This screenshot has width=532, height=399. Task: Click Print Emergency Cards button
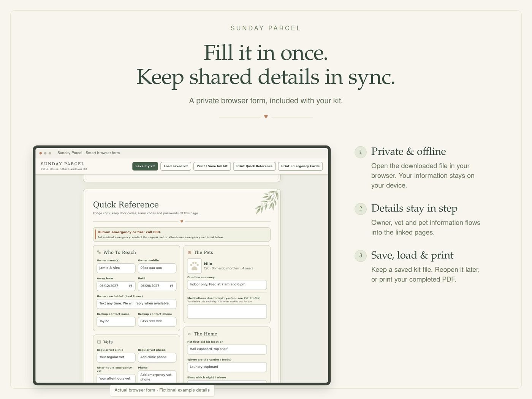click(300, 166)
